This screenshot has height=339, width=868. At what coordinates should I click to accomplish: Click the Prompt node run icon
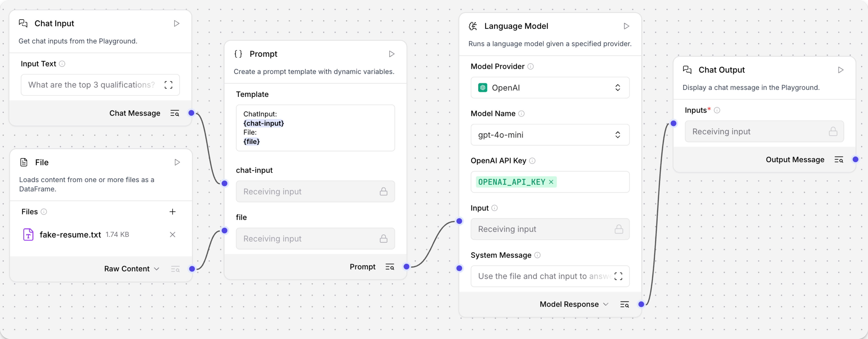pos(391,54)
